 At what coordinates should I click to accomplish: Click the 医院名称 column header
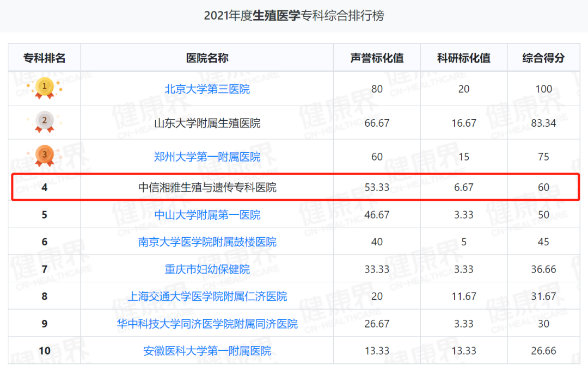point(207,58)
